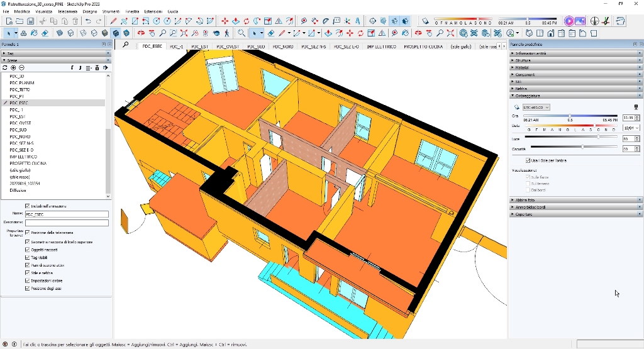
Task: Click the 3D Text letter A icon
Action: (358, 21)
